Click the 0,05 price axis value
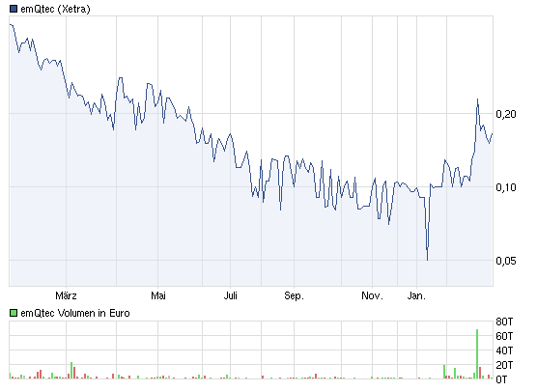Viewport: 537px width, 392px height. [x=506, y=261]
